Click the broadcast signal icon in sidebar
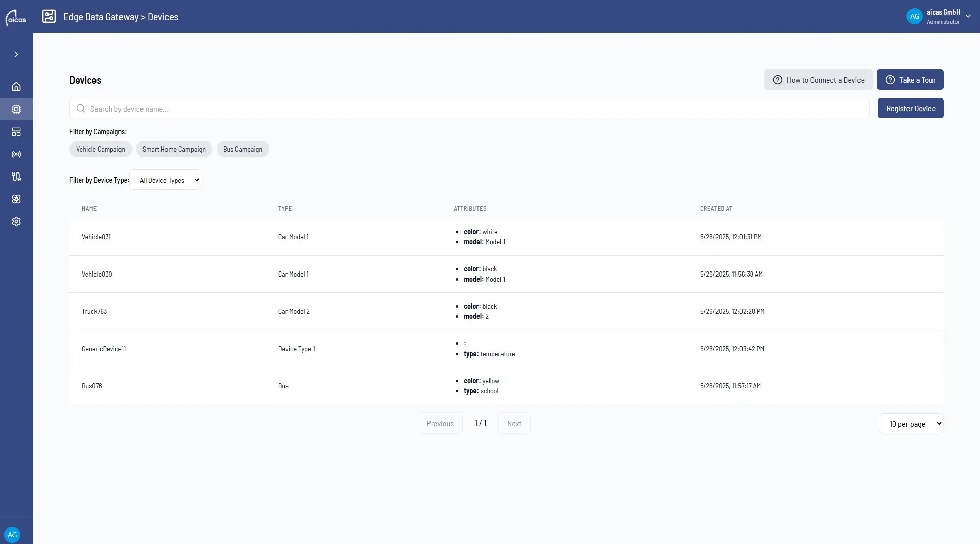 [16, 154]
